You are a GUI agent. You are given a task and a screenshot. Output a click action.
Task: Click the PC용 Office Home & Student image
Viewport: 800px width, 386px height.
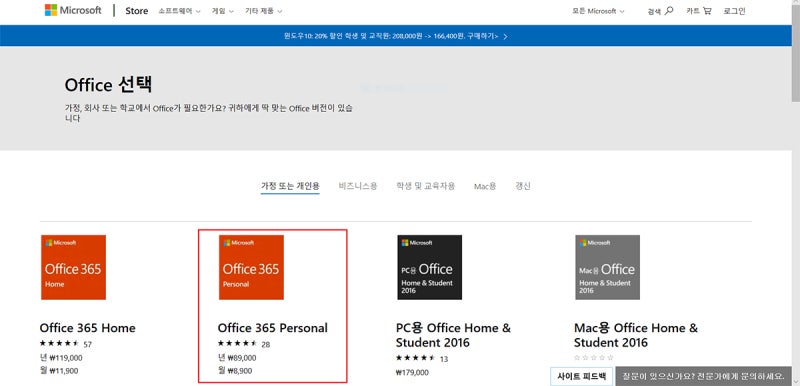click(430, 267)
